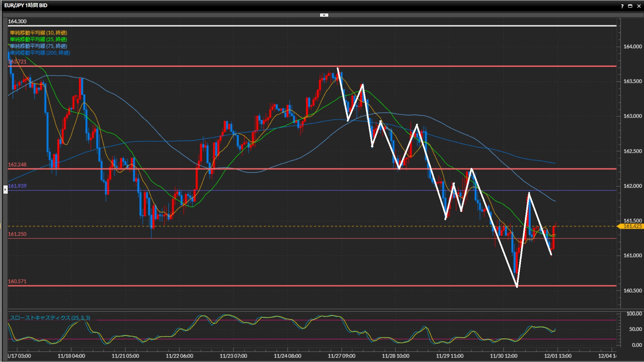Screen dimensions: 644x362
Task: Close the EUR/JPY chart window
Action: click(x=639, y=6)
